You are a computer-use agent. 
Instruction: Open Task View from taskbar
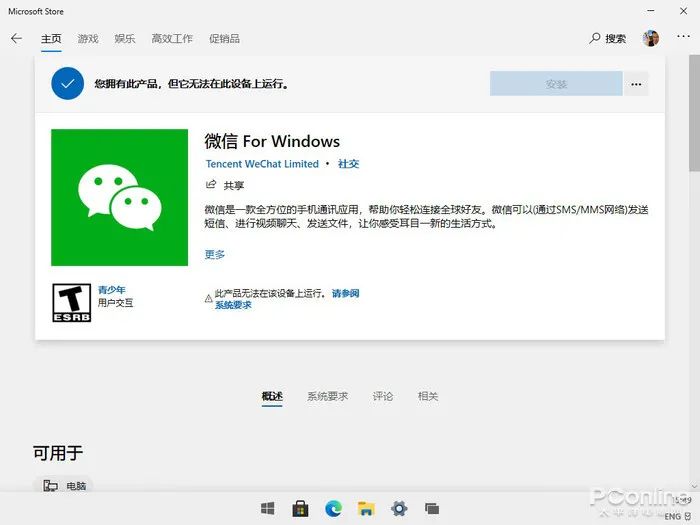coord(432,508)
